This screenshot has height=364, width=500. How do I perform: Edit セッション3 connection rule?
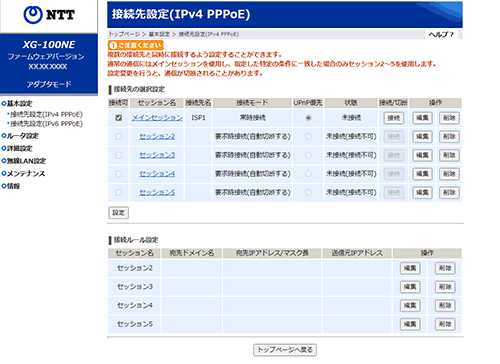410,287
